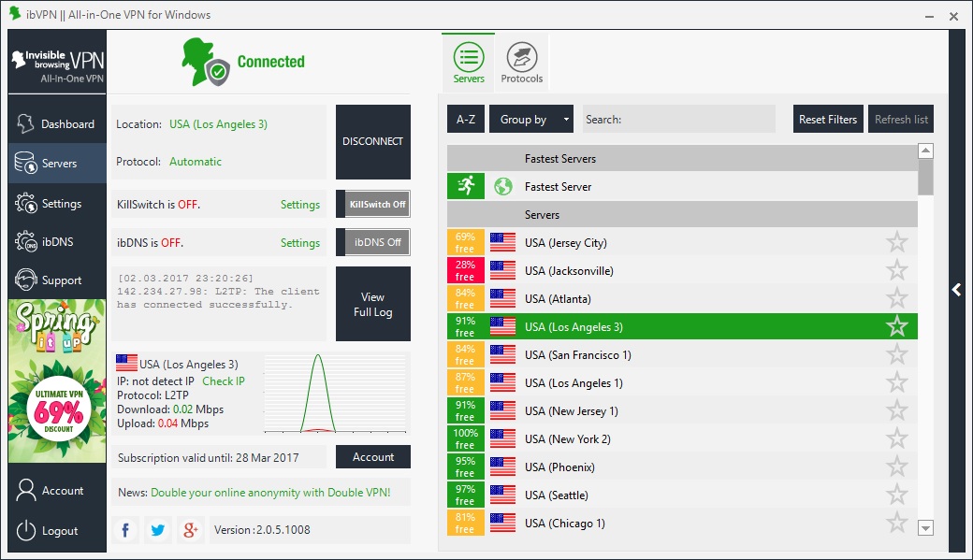
Task: Click into the Search field
Action: coord(679,119)
